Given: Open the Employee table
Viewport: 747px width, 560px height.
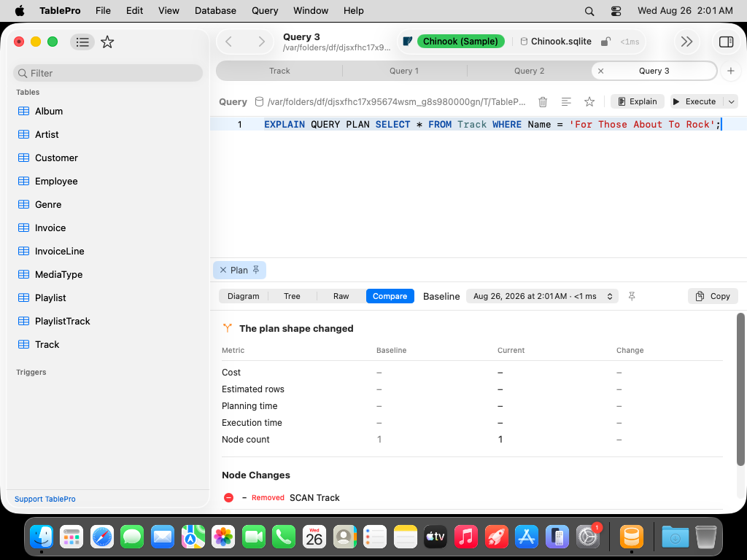Looking at the screenshot, I should 56,181.
